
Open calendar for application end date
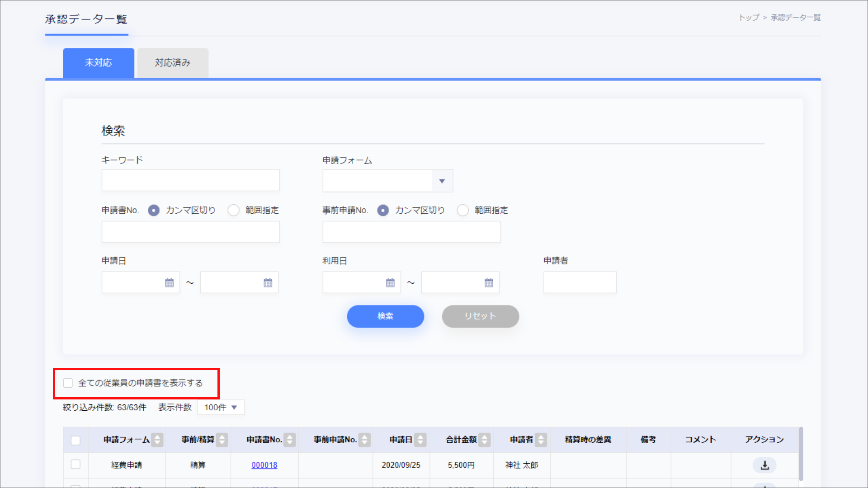[268, 283]
